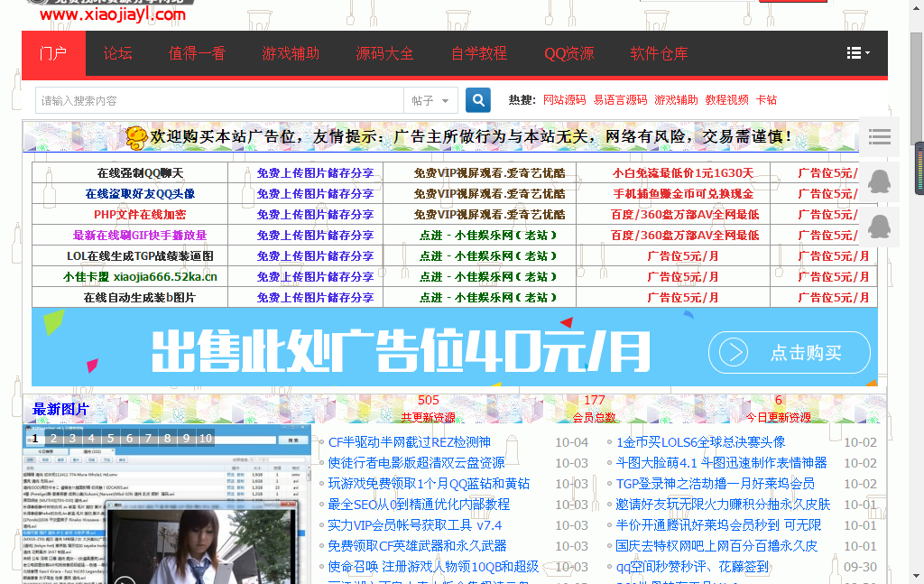Image resolution: width=924 pixels, height=584 pixels.
Task: Click the 505 共更新资源 counter
Action: [x=429, y=408]
